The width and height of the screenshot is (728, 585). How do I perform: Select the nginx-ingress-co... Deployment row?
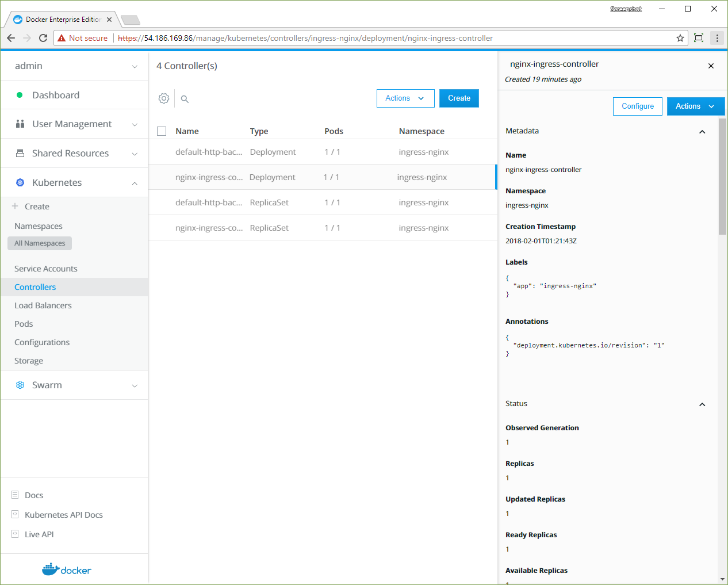pyautogui.click(x=323, y=177)
